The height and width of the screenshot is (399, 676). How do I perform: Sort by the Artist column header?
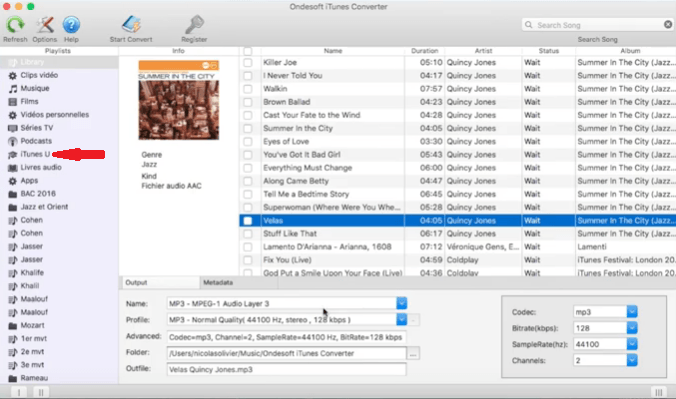coord(483,51)
